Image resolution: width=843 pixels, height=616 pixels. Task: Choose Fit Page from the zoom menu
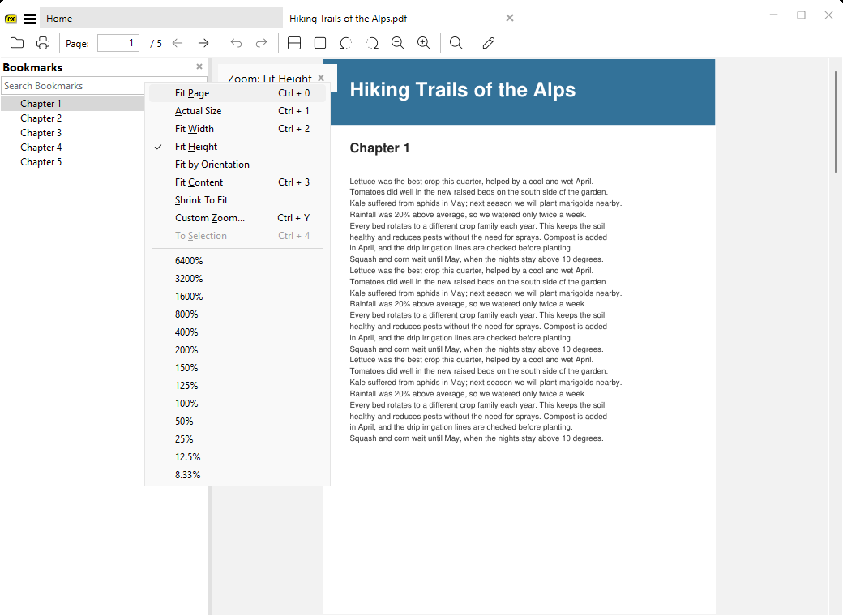click(x=237, y=93)
